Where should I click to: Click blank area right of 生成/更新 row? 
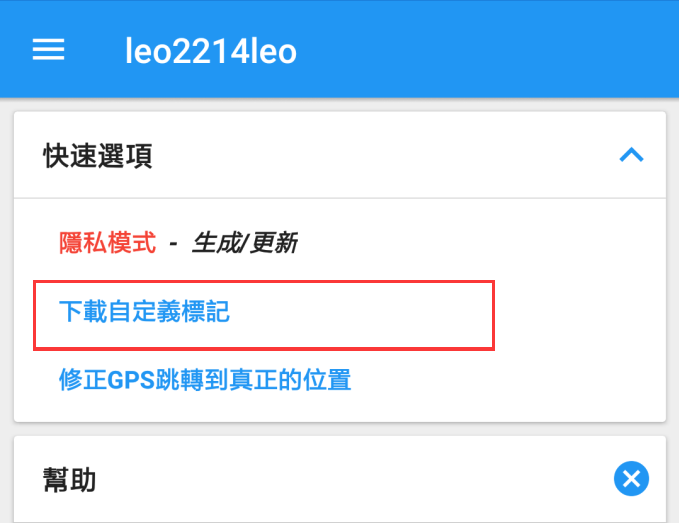click(480, 242)
